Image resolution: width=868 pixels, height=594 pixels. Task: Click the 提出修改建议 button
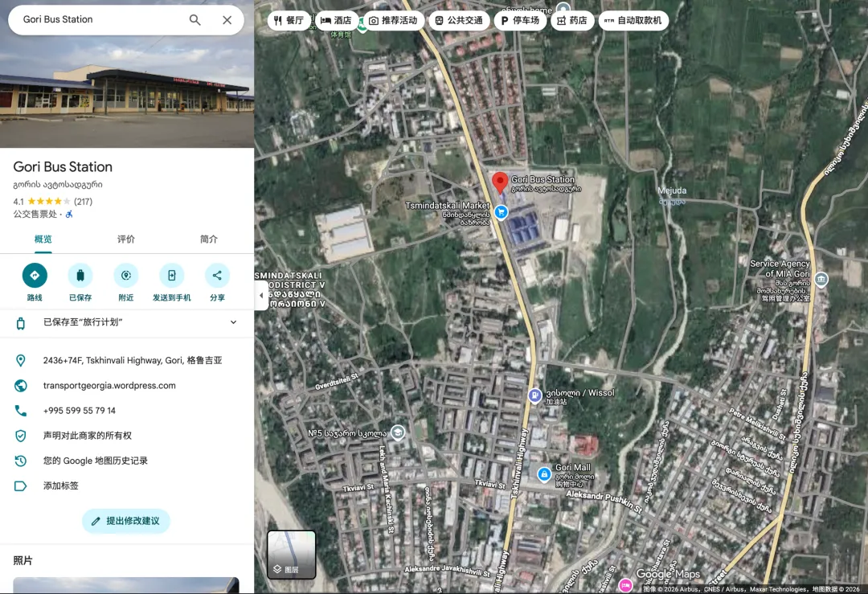tap(125, 521)
